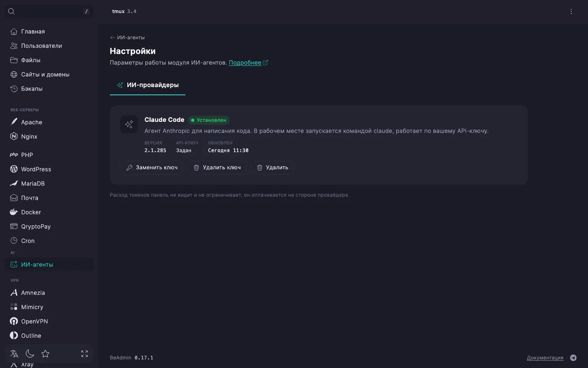Click Сегодня 11:30 updated value

(x=228, y=150)
